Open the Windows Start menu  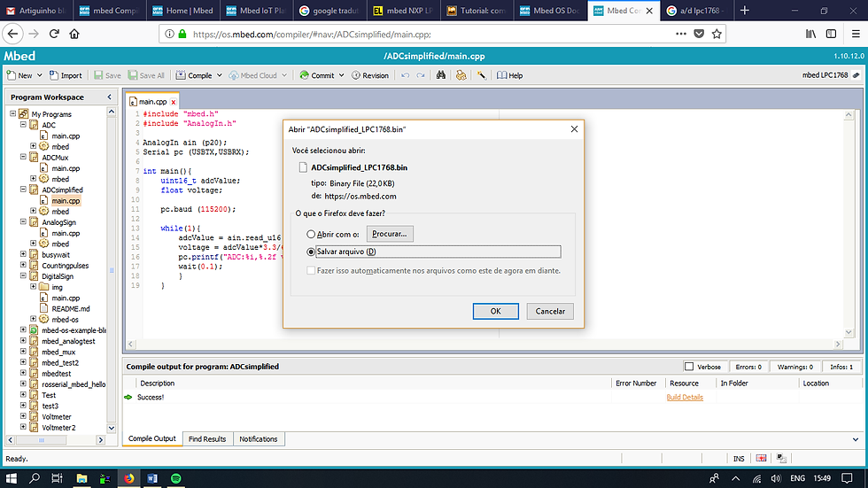[11, 478]
